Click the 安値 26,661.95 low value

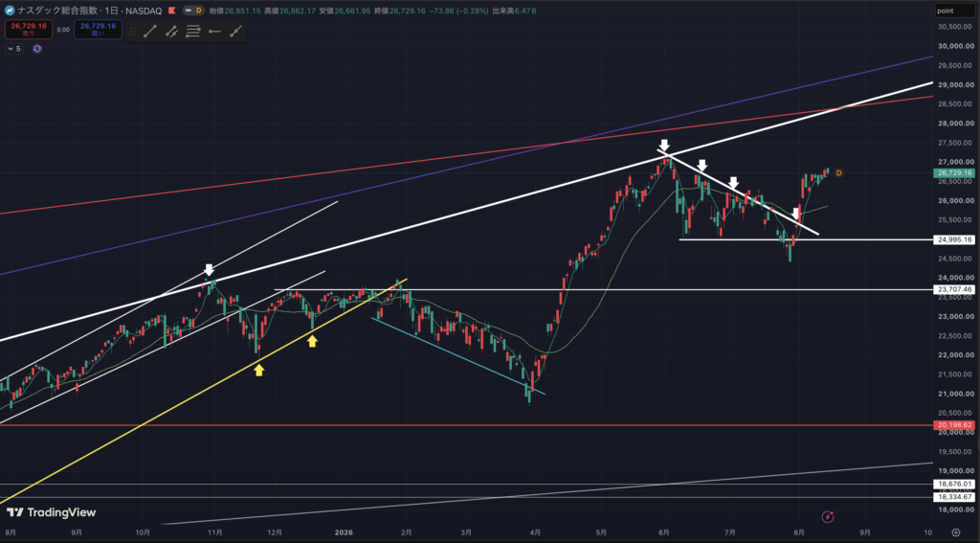point(345,11)
